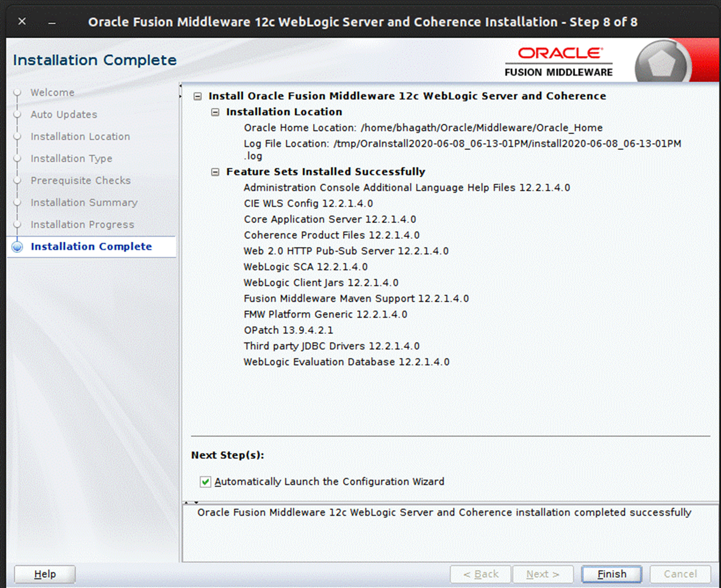Select the Installation Location step in sidebar

coord(80,136)
